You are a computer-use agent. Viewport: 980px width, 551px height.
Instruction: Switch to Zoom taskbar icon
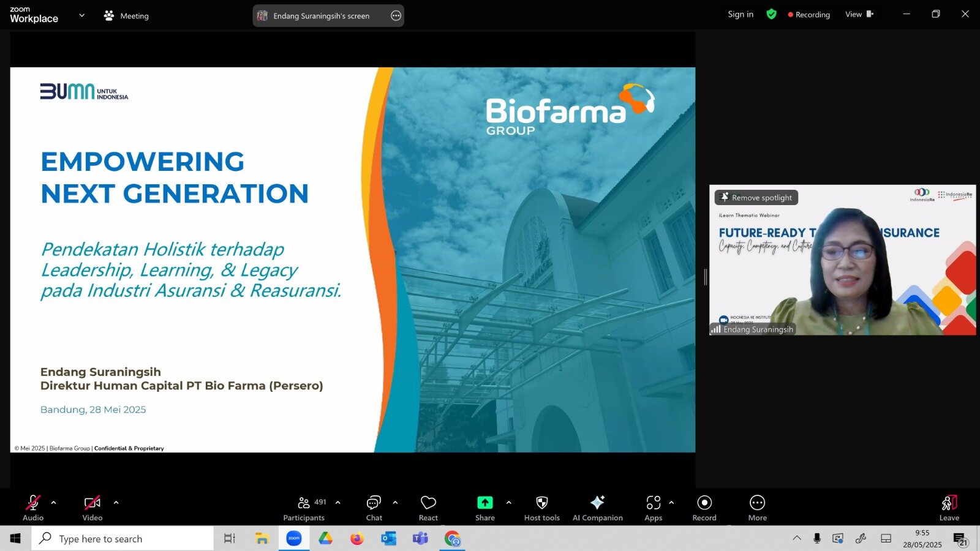[x=294, y=539]
